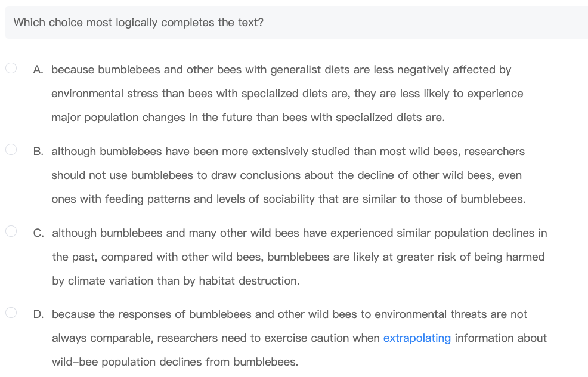Click the line starting "should not use bumblebees"

coord(286,175)
